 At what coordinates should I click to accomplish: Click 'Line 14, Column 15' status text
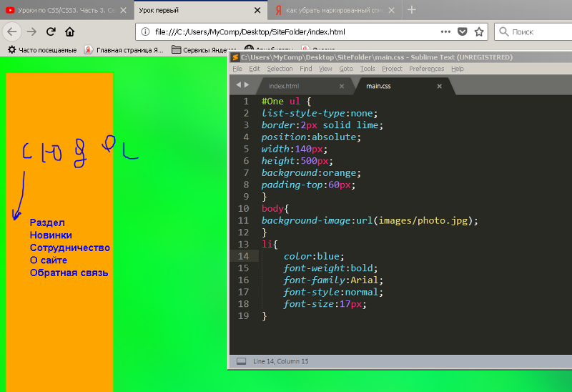[x=280, y=361]
